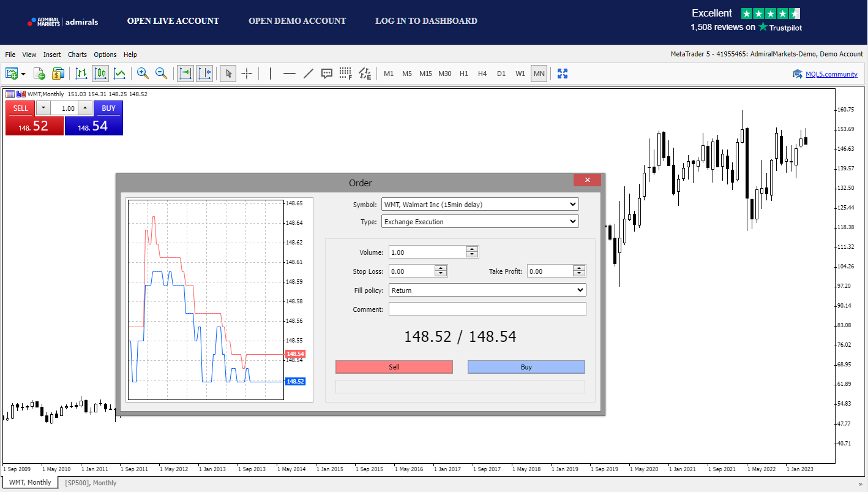Open the Insert menu
This screenshot has height=492, width=868.
tap(52, 55)
